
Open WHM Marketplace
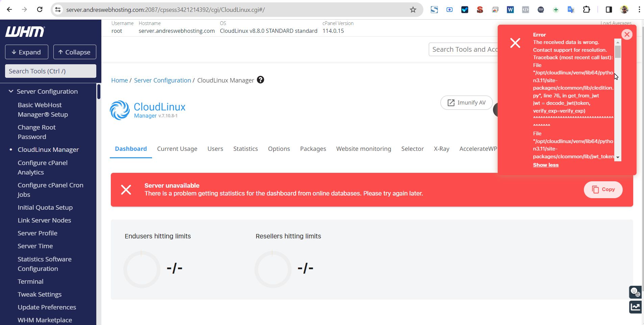45,320
